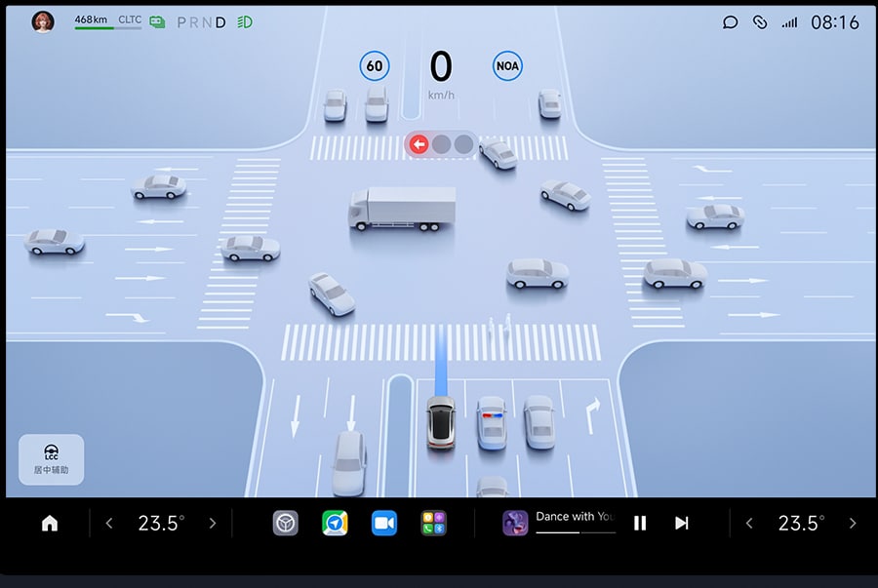Image resolution: width=878 pixels, height=588 pixels.
Task: Decrease left temperature with left arrow
Action: point(109,524)
